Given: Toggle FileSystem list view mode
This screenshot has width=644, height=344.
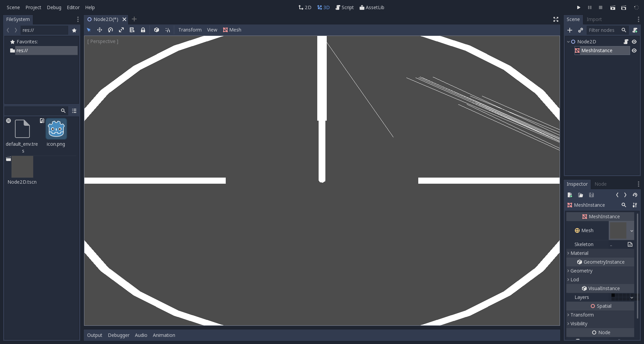Looking at the screenshot, I should click(x=74, y=111).
